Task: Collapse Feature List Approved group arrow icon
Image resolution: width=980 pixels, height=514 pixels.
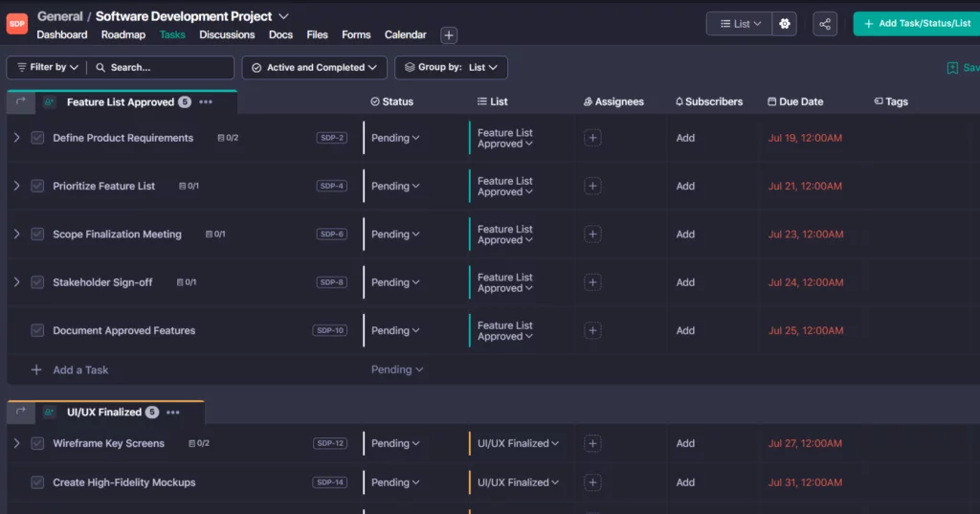Action: pyautogui.click(x=21, y=101)
